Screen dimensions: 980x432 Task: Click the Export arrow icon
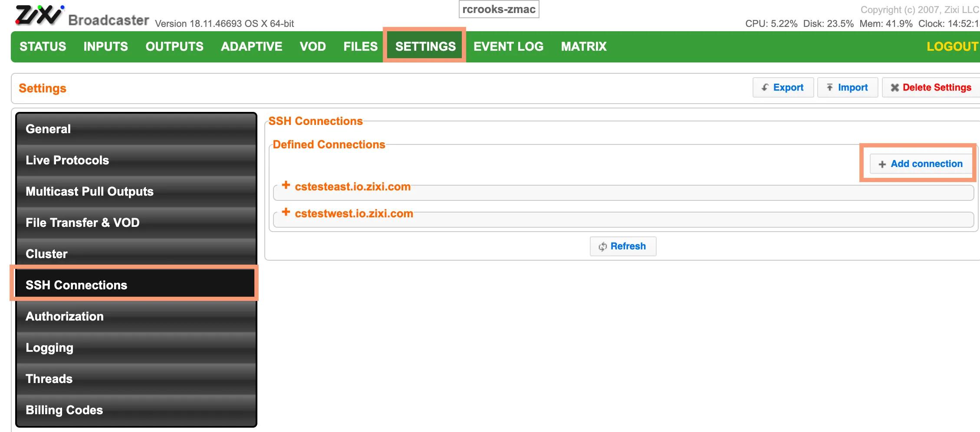(x=765, y=88)
